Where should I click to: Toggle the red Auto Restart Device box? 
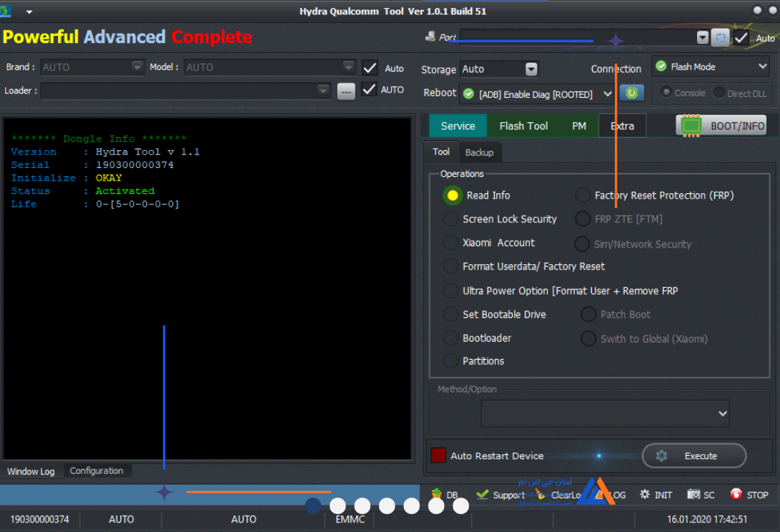(x=438, y=455)
